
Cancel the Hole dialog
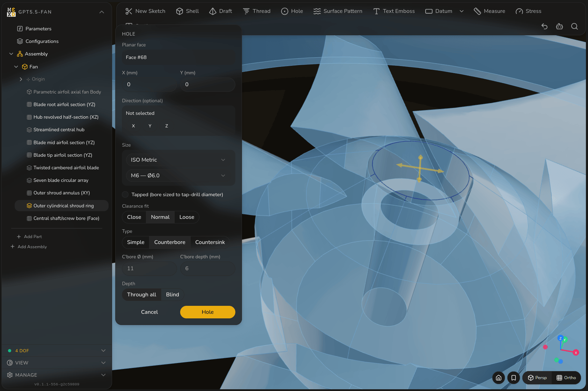click(x=149, y=312)
